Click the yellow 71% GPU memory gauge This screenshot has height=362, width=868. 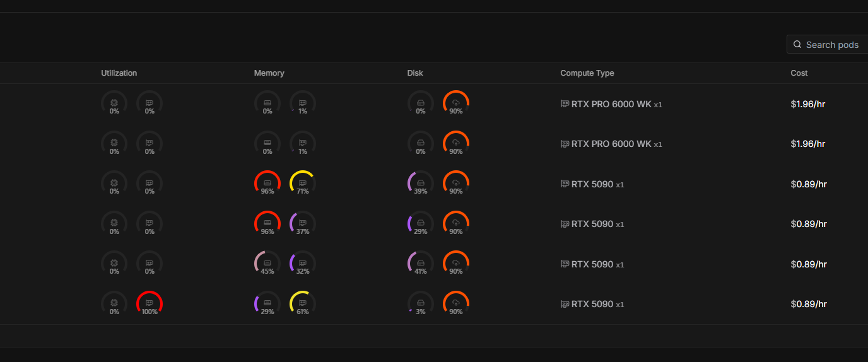coord(303,184)
